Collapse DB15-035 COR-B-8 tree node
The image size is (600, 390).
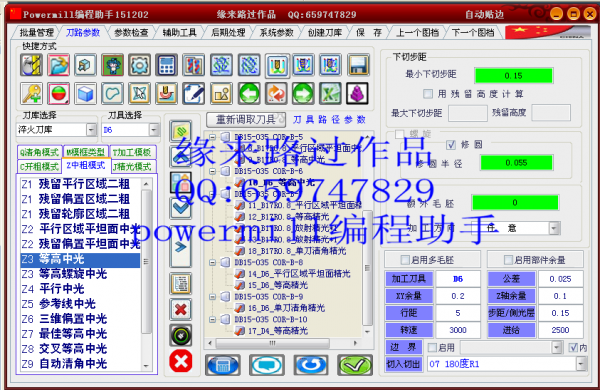212,263
